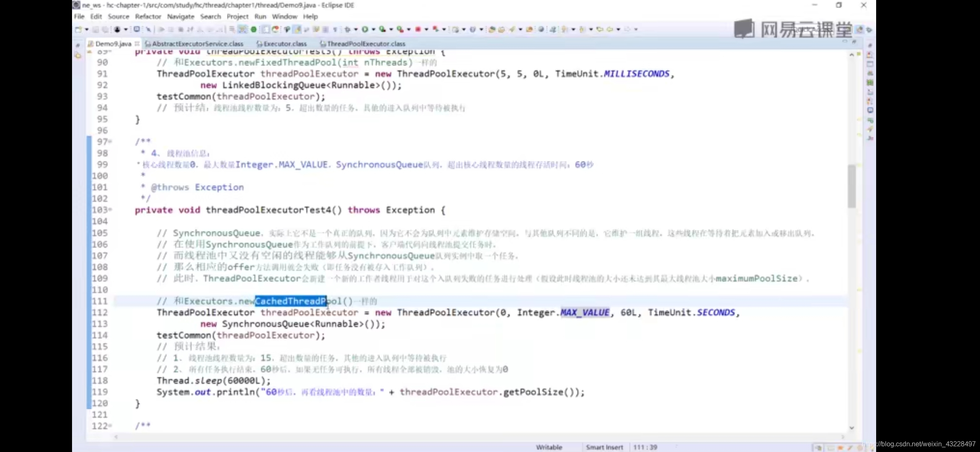Click the Debug bug icon
The image size is (980, 452).
coord(347,29)
